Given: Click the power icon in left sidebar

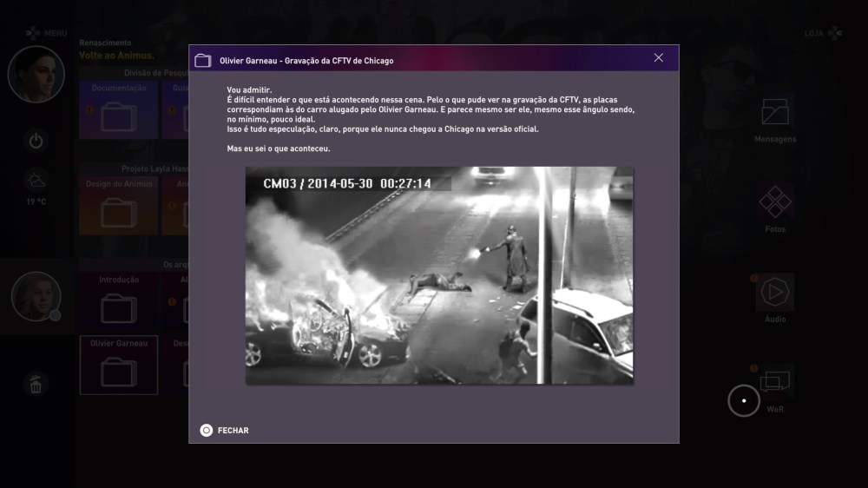Looking at the screenshot, I should [36, 141].
